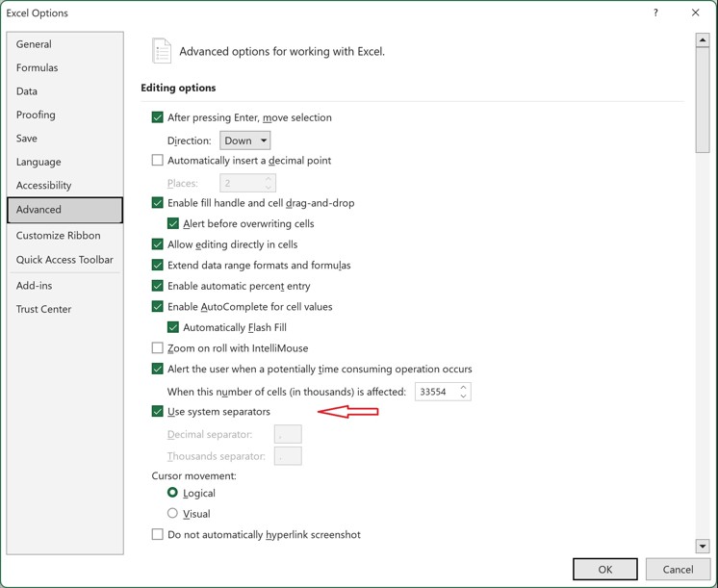The image size is (718, 588).
Task: Open Quick Access Toolbar settings
Action: [64, 260]
